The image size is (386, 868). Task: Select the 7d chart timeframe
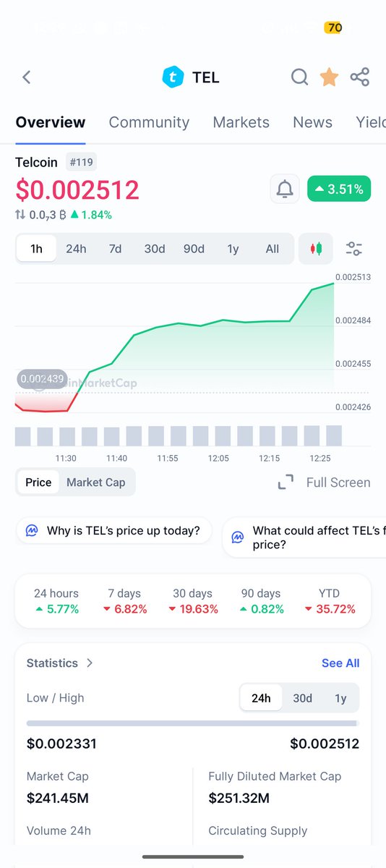[115, 249]
